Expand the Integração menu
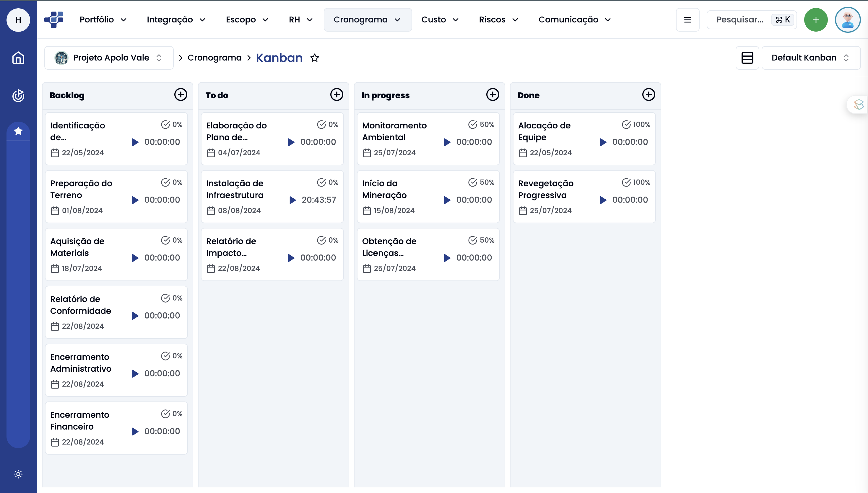Screen dimensions: 868x493 pyautogui.click(x=176, y=20)
